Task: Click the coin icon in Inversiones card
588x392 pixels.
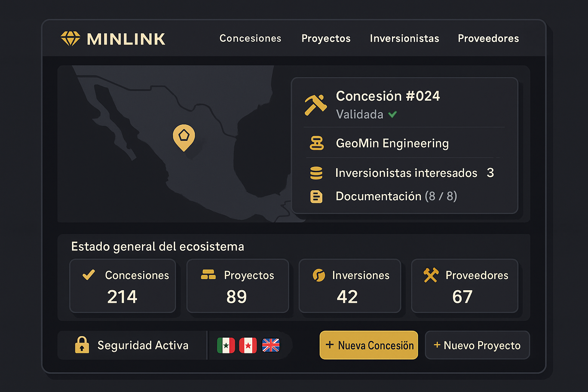Action: tap(319, 275)
